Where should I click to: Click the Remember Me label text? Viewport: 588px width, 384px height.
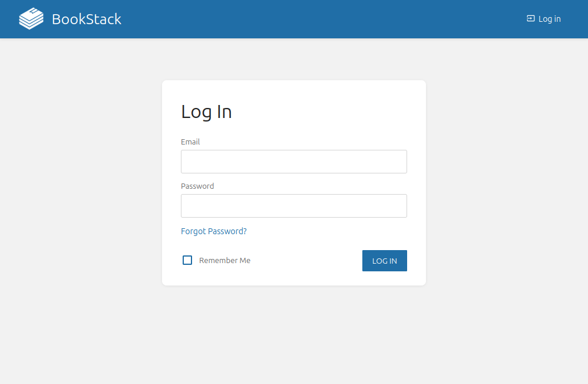tap(224, 261)
